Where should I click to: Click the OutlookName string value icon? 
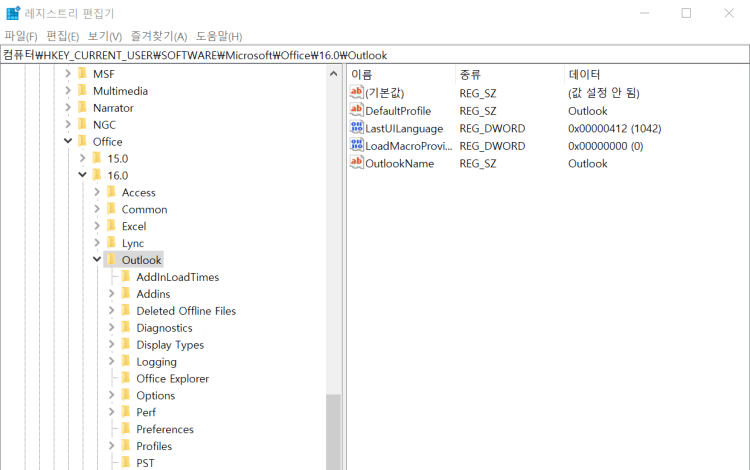pos(356,163)
